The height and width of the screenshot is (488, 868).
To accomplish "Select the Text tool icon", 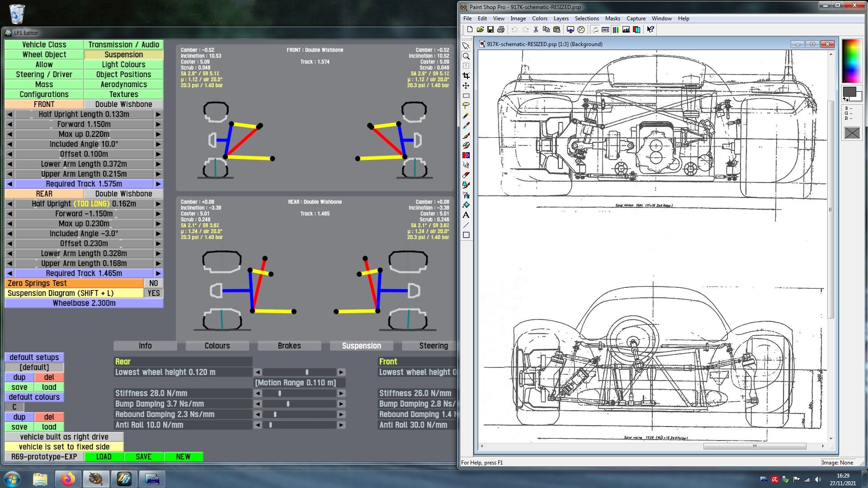I will [x=466, y=215].
